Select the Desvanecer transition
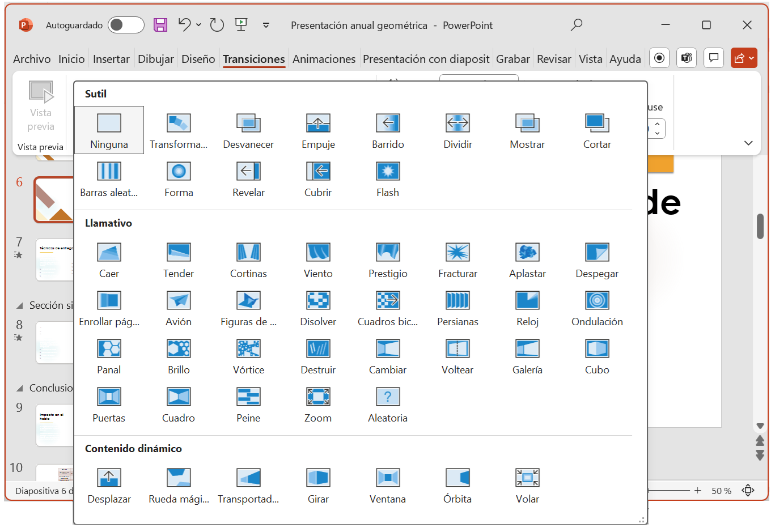This screenshot has width=771, height=532. pos(248,131)
